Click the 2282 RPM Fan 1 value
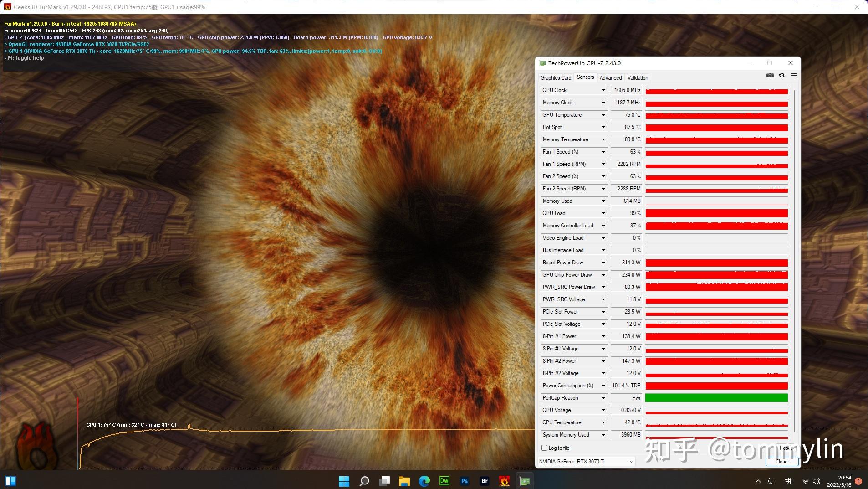Viewport: 868px width, 489px height. pos(626,164)
